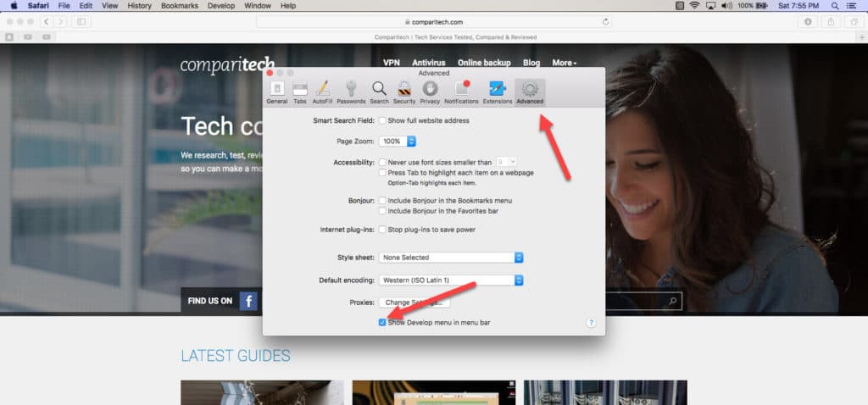Go back with Safari's back arrow
The width and height of the screenshot is (868, 405).
(46, 21)
